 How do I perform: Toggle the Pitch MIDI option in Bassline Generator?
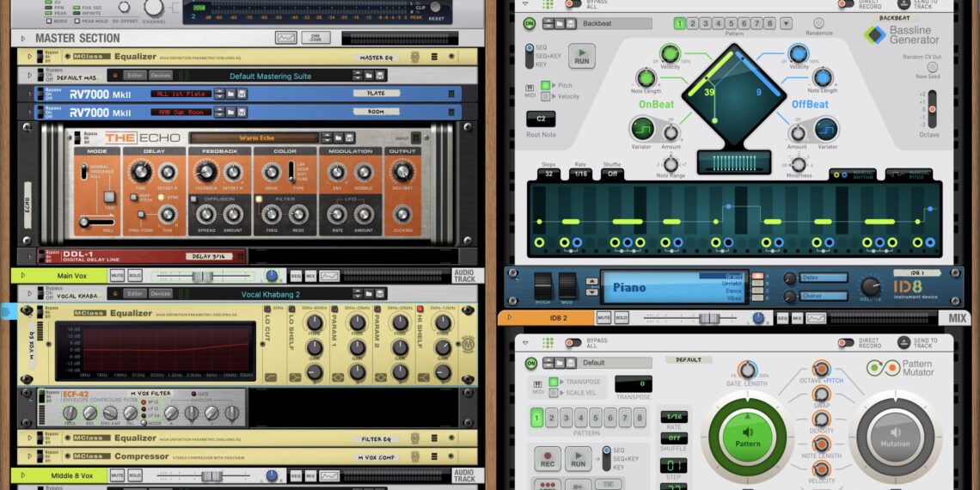tap(545, 85)
